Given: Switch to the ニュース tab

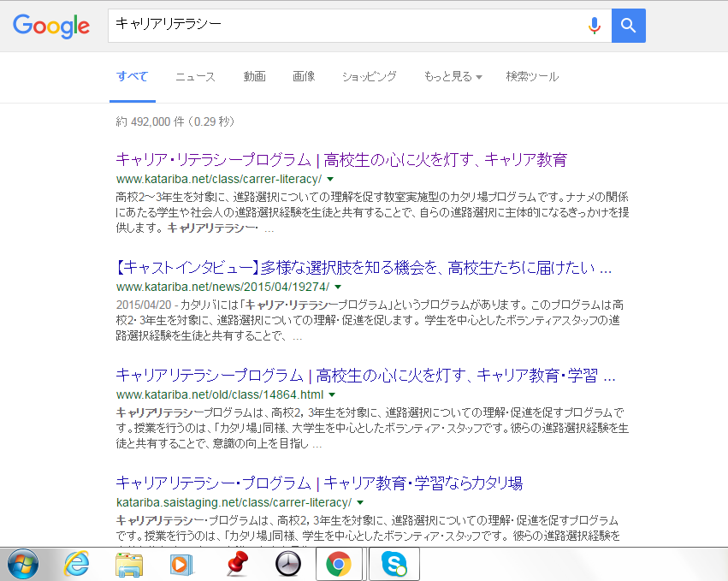Looking at the screenshot, I should point(195,77).
